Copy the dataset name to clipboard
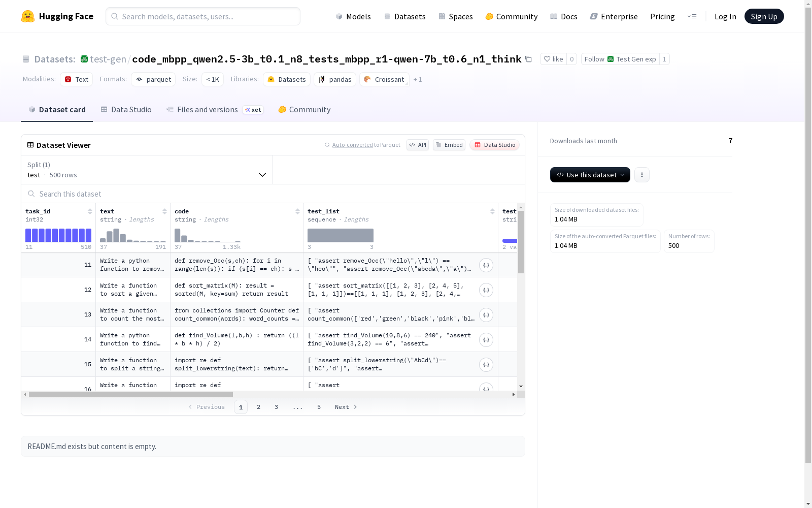The height and width of the screenshot is (508, 812). pyautogui.click(x=528, y=59)
